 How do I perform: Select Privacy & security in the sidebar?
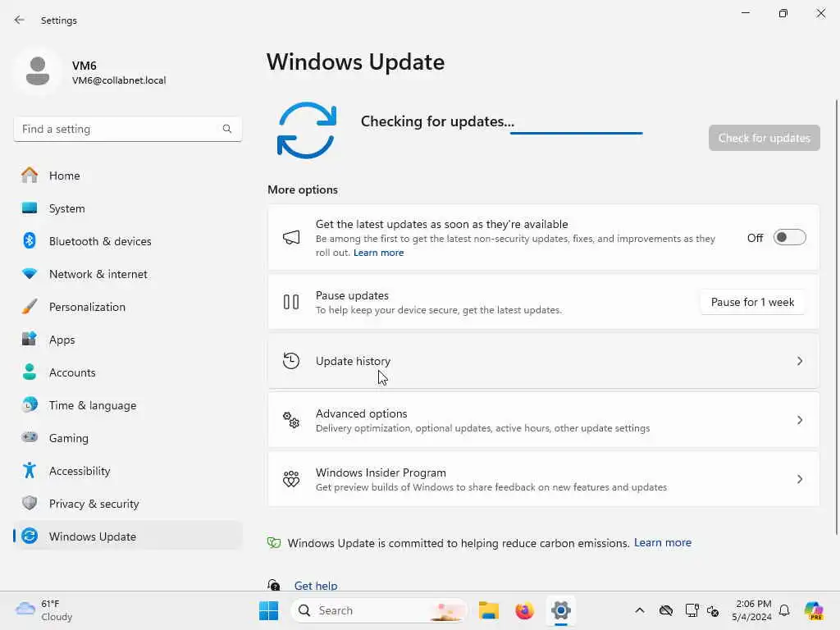127,503
